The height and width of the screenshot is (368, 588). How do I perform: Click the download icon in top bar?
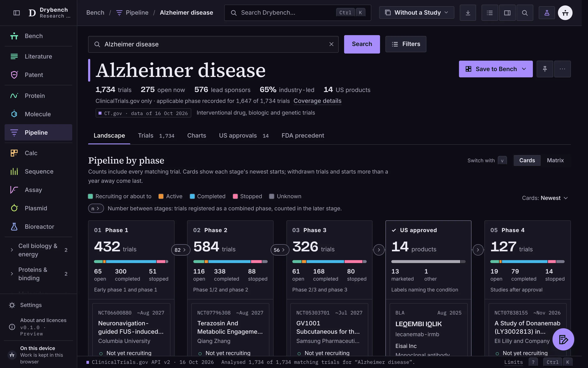pyautogui.click(x=468, y=13)
